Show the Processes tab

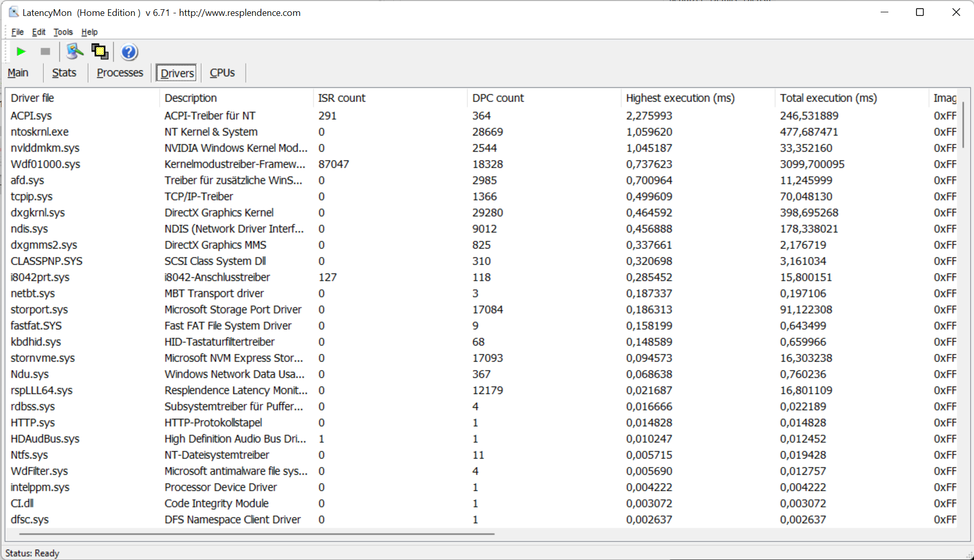pyautogui.click(x=120, y=73)
